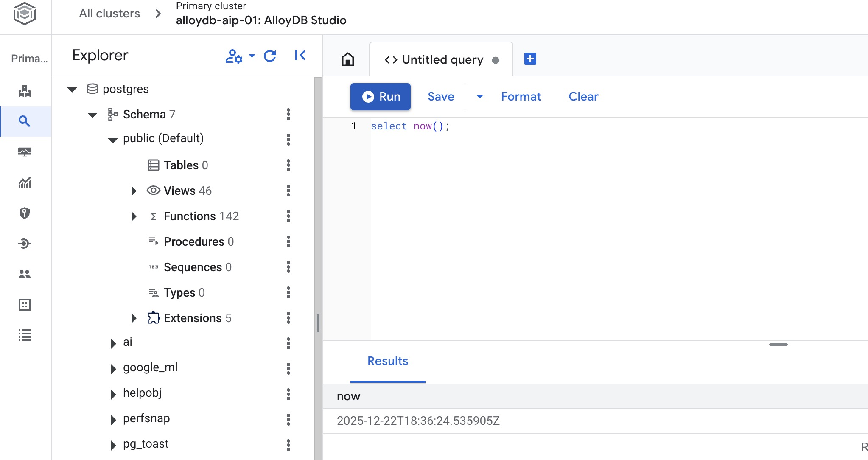Click the refresh icon in Explorer
The height and width of the screenshot is (460, 868).
point(270,56)
